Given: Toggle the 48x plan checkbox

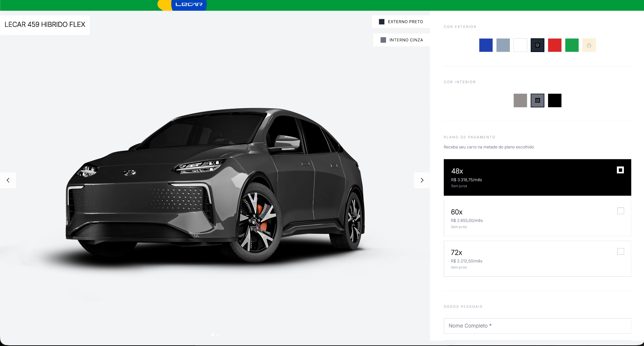Looking at the screenshot, I should pyautogui.click(x=620, y=170).
